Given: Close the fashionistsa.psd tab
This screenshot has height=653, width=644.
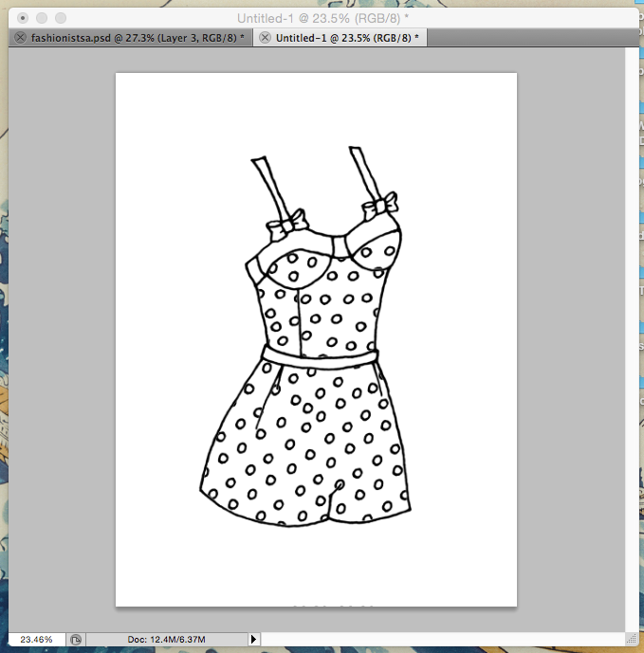Looking at the screenshot, I should (20, 38).
